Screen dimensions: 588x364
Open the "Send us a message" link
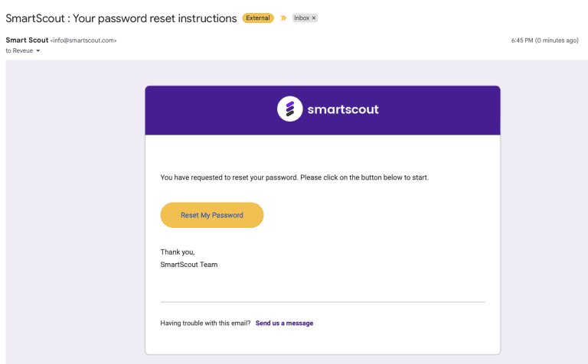(284, 323)
